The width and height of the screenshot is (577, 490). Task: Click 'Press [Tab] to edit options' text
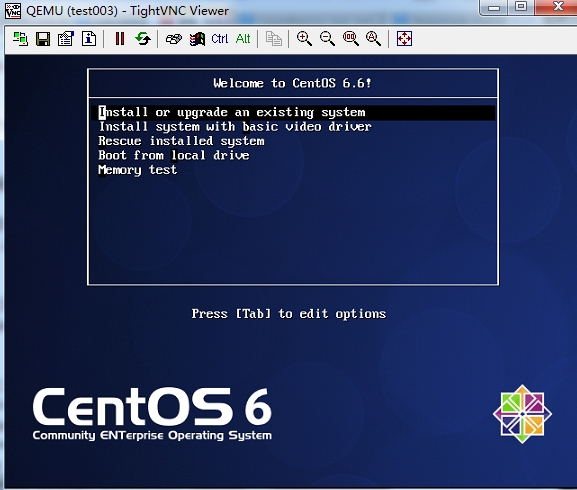pyautogui.click(x=289, y=314)
